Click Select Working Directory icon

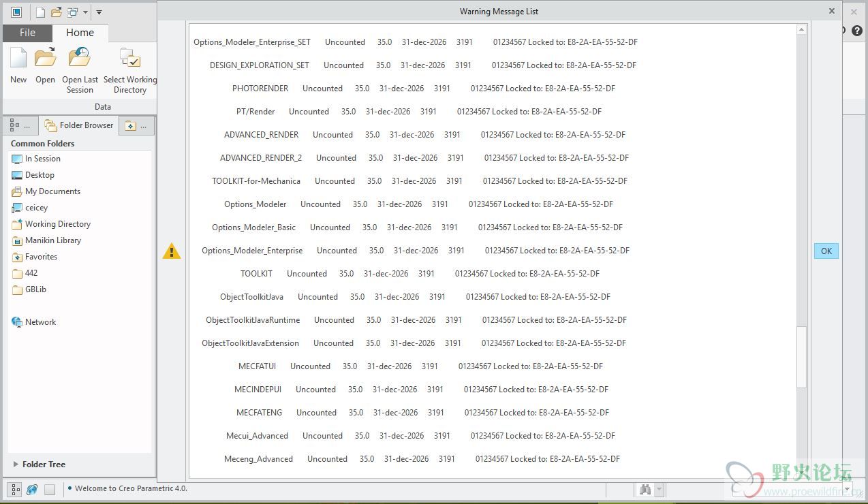coord(129,57)
